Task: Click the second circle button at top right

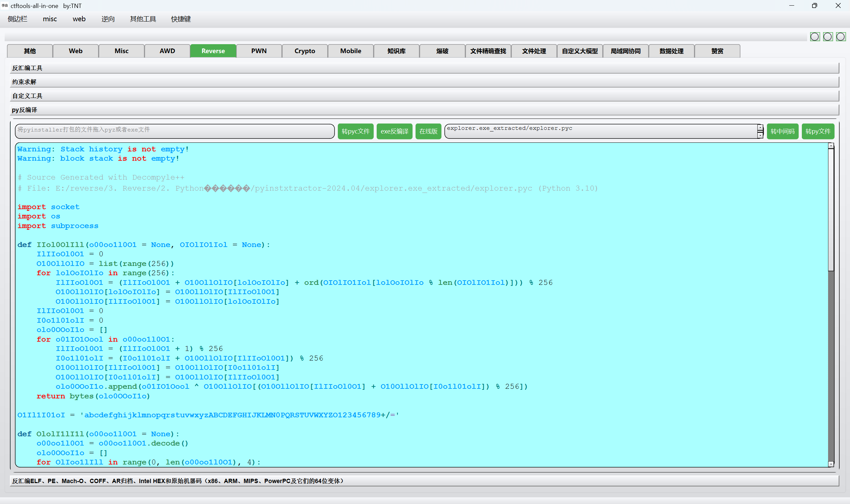Action: click(x=827, y=37)
